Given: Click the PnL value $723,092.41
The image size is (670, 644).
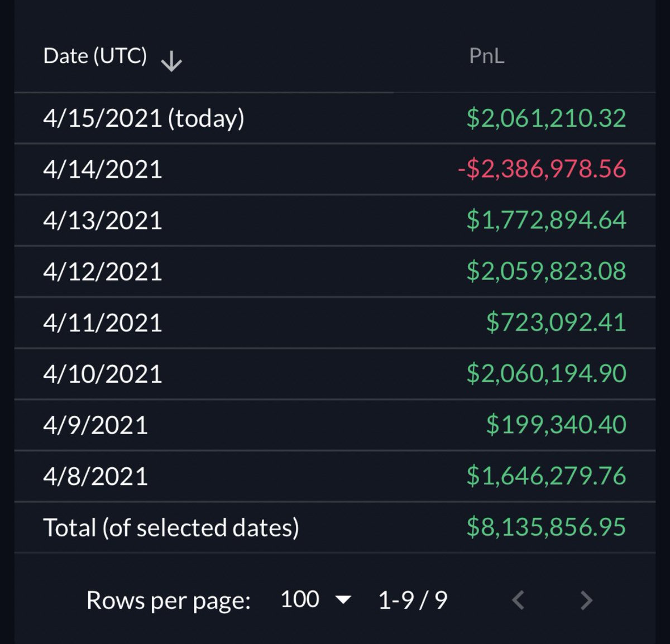Looking at the screenshot, I should point(556,323).
